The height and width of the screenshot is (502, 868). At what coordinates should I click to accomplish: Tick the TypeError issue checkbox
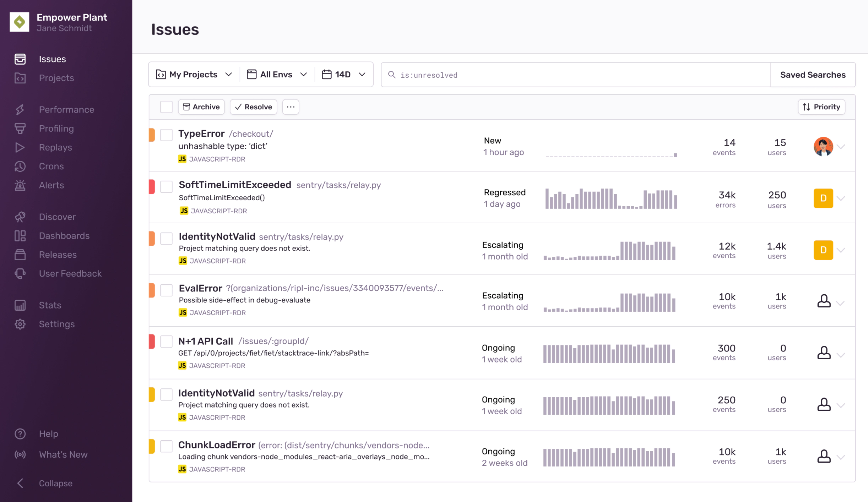166,135
